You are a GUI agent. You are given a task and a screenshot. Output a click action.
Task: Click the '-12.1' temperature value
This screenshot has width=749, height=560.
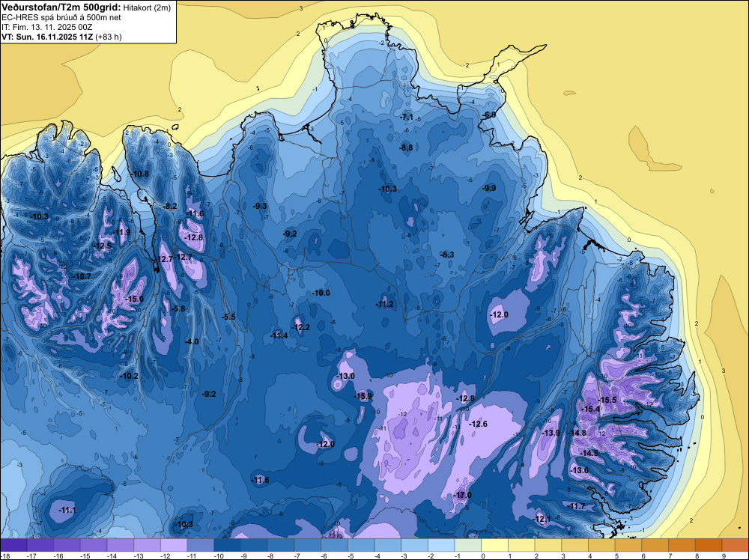click(542, 519)
